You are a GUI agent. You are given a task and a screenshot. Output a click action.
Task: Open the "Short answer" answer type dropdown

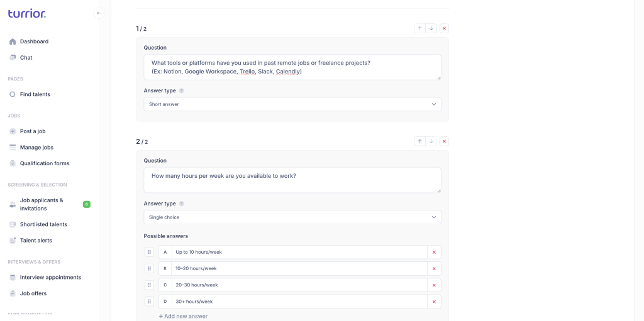(292, 104)
